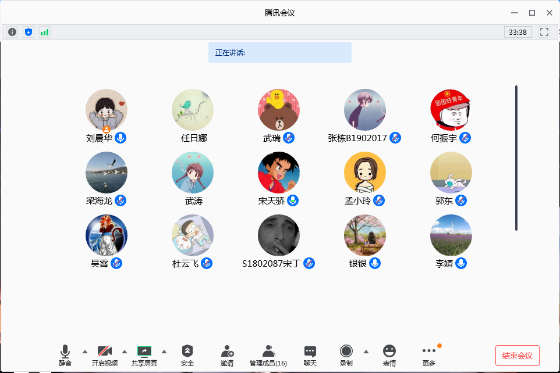Select 何振宇's red helmet avatar
The image size is (560, 373).
451,110
